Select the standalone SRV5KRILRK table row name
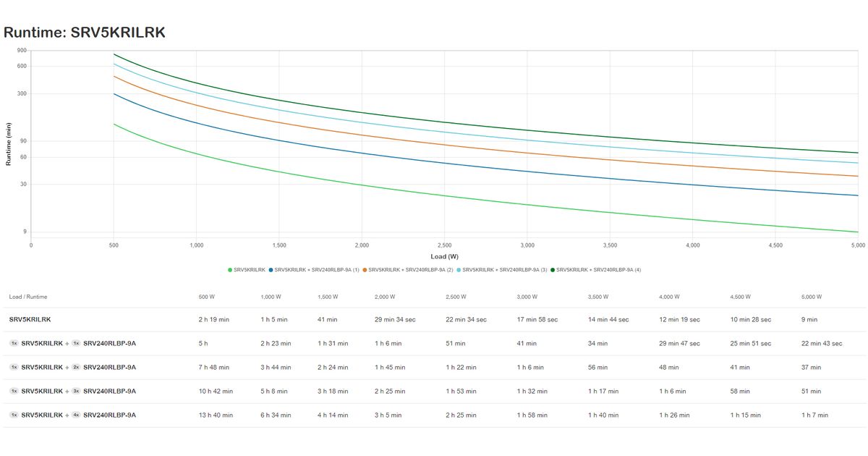The image size is (868, 456). [x=30, y=319]
